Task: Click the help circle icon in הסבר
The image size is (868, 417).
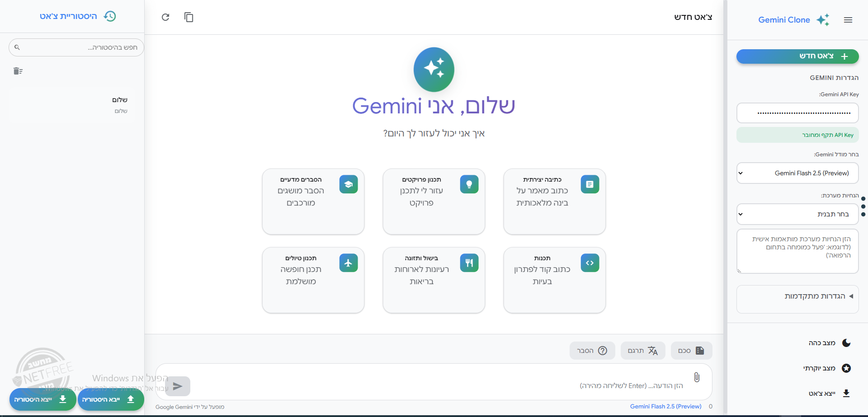Action: pyautogui.click(x=603, y=351)
